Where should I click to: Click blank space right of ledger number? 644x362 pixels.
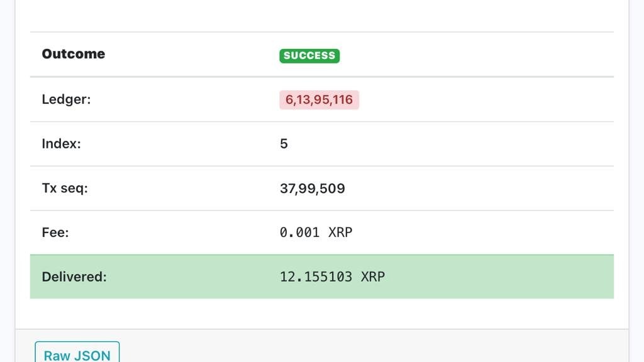484,100
